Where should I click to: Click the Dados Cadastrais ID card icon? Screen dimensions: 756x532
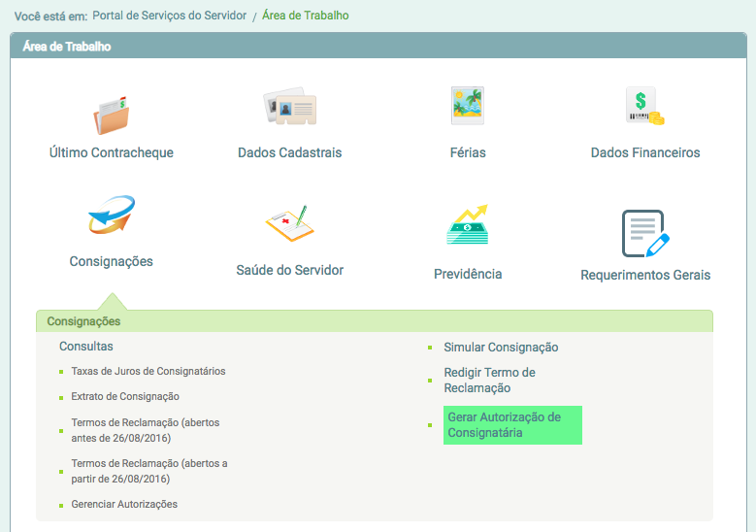(x=290, y=106)
